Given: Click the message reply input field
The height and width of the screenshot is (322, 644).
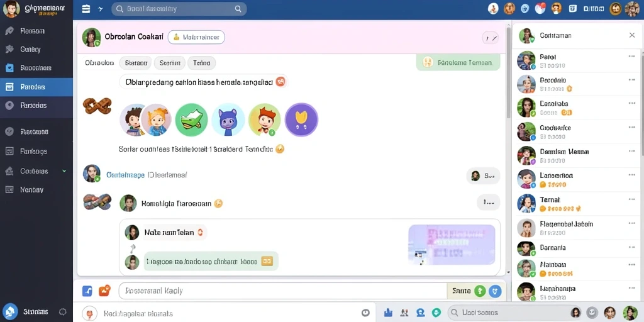Looking at the screenshot, I should [x=282, y=291].
